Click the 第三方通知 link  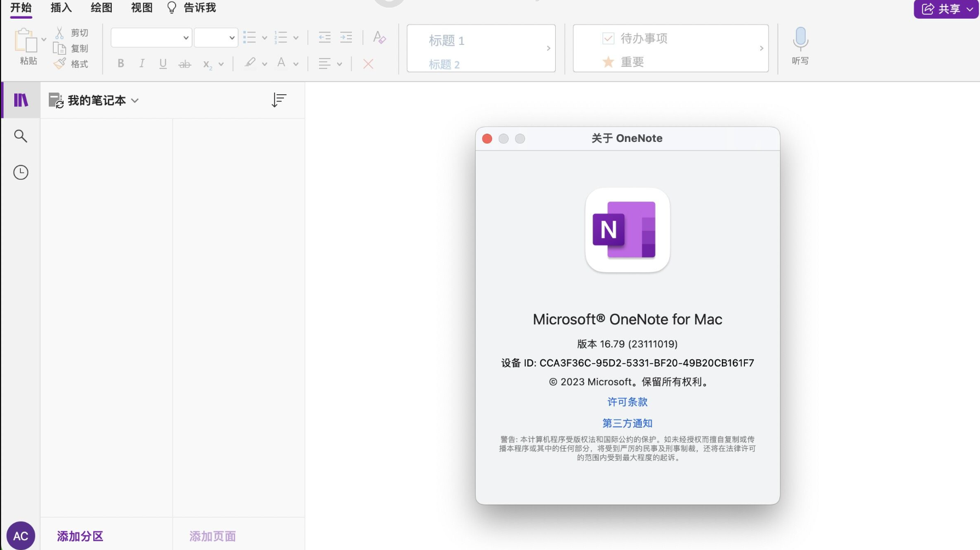(x=627, y=423)
